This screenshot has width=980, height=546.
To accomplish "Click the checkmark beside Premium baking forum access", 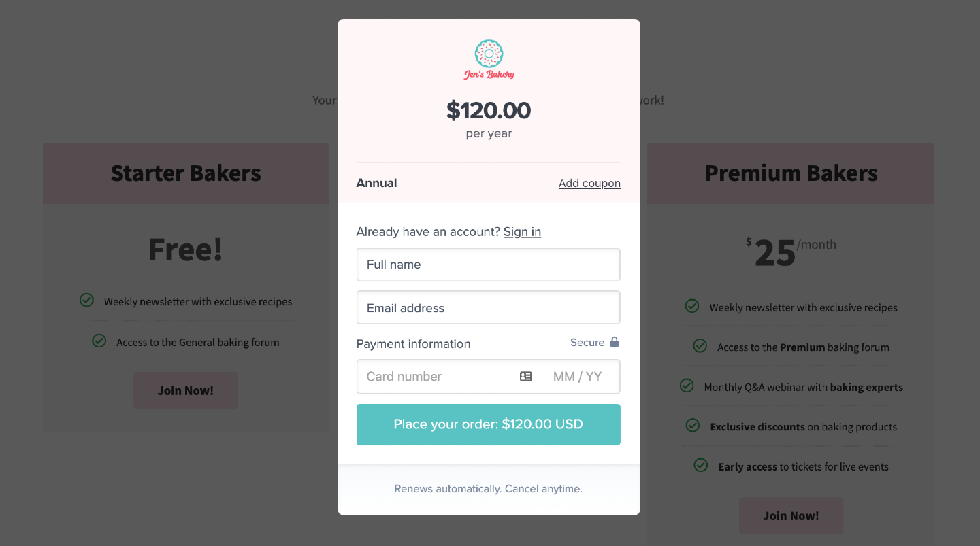I will (x=700, y=346).
